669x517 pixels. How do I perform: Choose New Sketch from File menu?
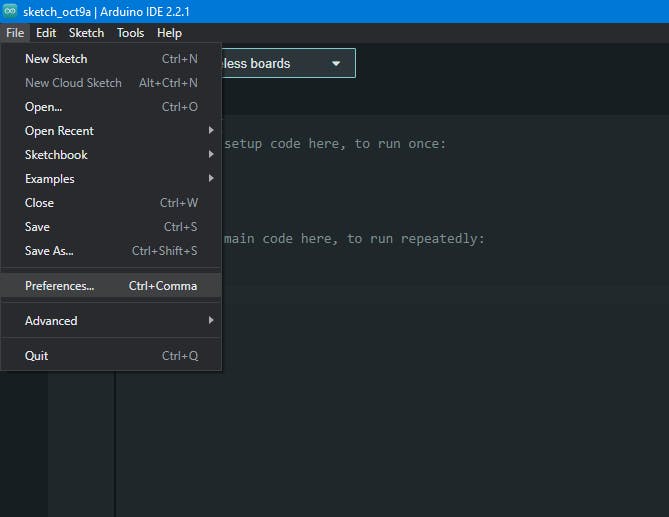click(111, 59)
